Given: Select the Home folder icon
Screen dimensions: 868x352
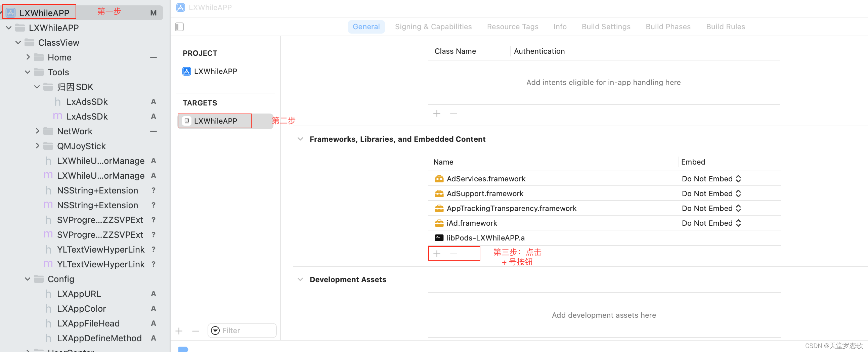Looking at the screenshot, I should (39, 57).
